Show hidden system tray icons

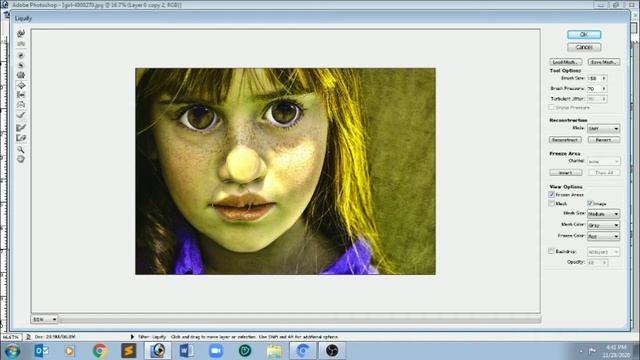(581, 351)
